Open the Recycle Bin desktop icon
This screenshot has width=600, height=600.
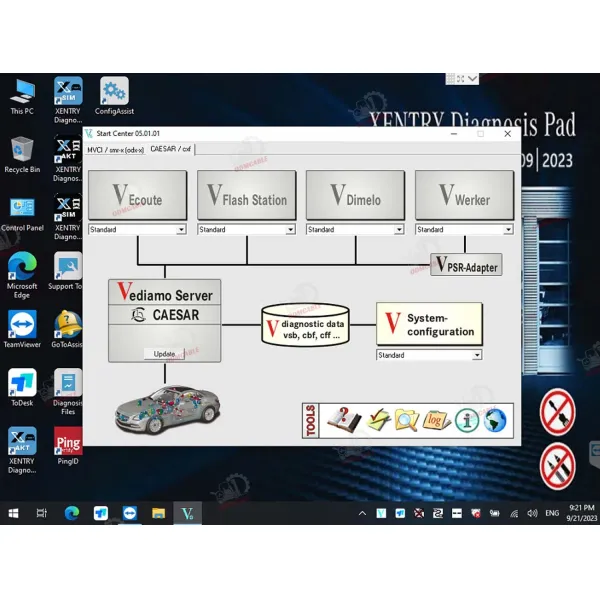[22, 155]
